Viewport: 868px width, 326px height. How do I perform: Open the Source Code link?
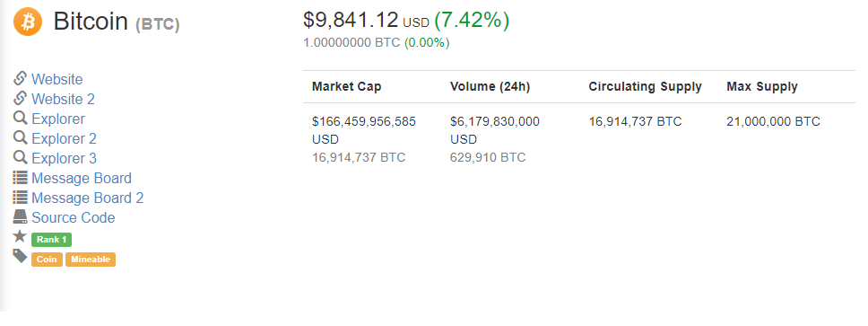(73, 218)
